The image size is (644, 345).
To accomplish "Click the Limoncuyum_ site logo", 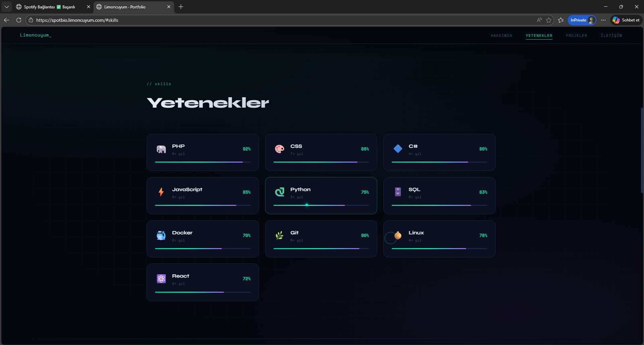I will point(36,35).
